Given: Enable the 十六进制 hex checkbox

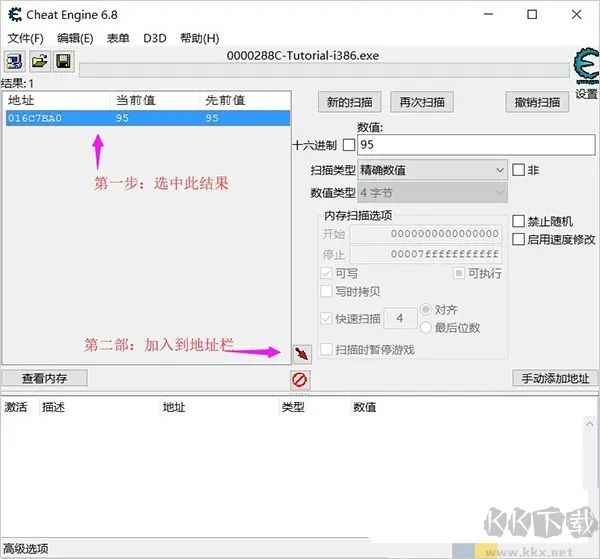Looking at the screenshot, I should pyautogui.click(x=348, y=145).
